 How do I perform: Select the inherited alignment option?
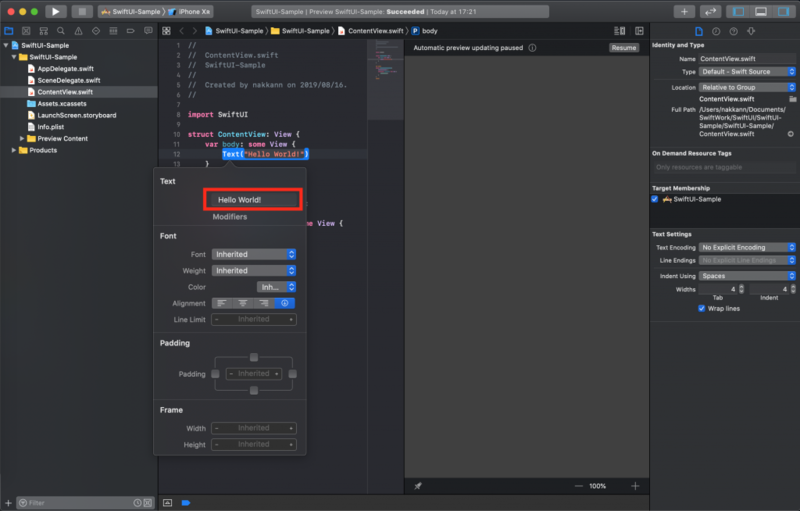click(285, 303)
